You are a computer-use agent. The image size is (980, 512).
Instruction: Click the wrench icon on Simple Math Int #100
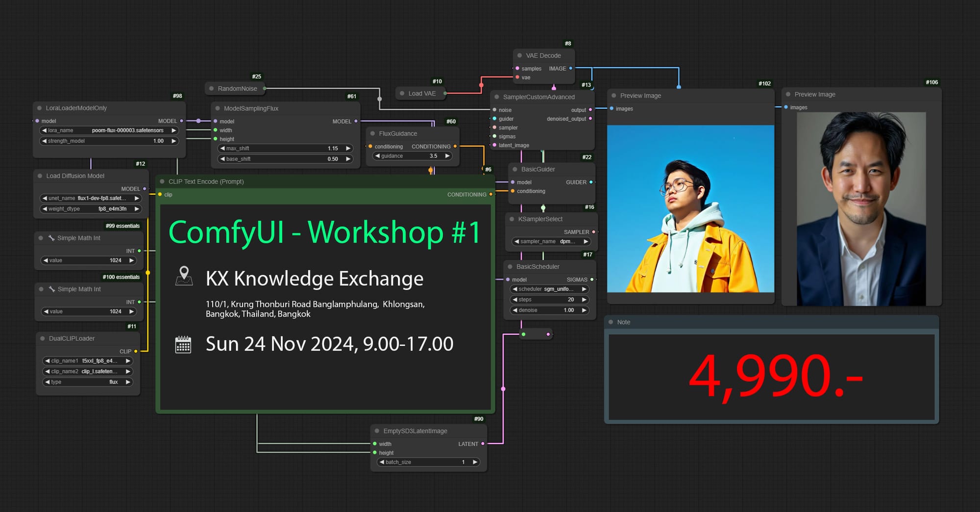click(51, 289)
